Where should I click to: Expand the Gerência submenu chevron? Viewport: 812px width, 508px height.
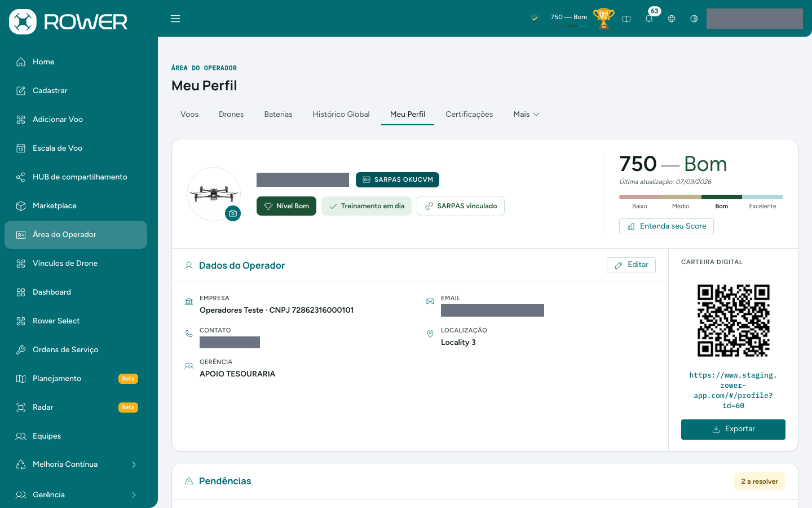point(134,495)
